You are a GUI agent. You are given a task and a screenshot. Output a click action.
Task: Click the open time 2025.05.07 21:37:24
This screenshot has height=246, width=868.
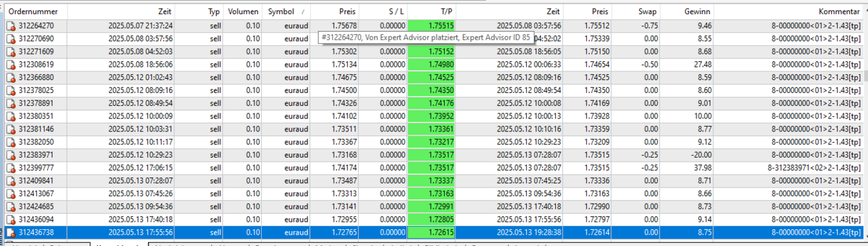(x=141, y=26)
